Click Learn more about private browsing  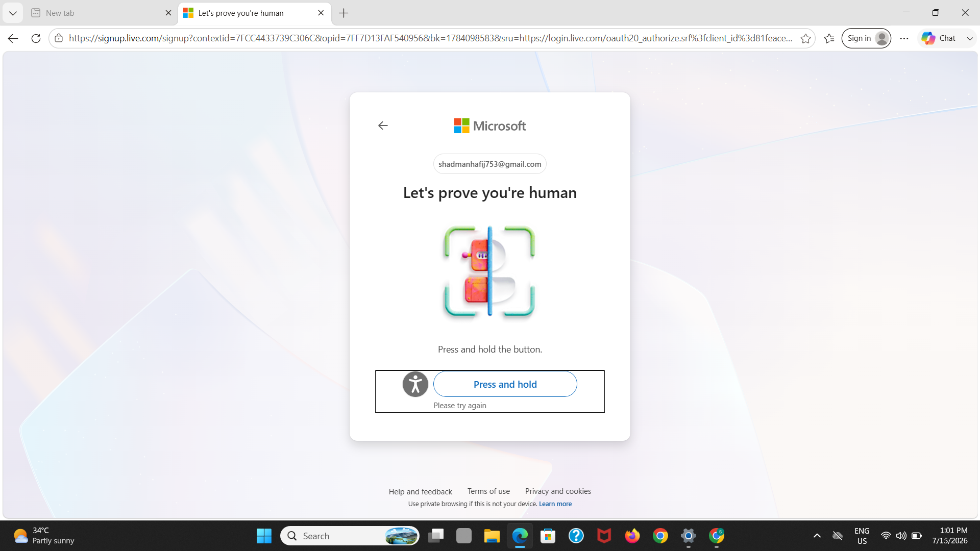pos(555,504)
